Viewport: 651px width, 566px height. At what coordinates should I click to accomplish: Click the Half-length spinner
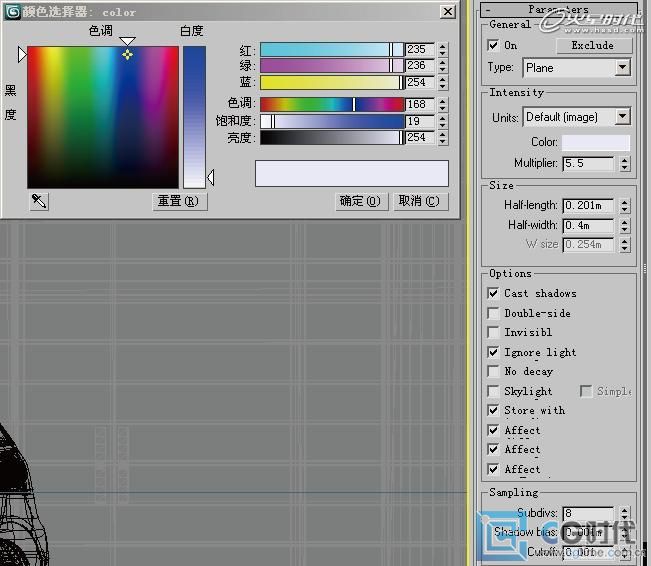click(x=624, y=206)
